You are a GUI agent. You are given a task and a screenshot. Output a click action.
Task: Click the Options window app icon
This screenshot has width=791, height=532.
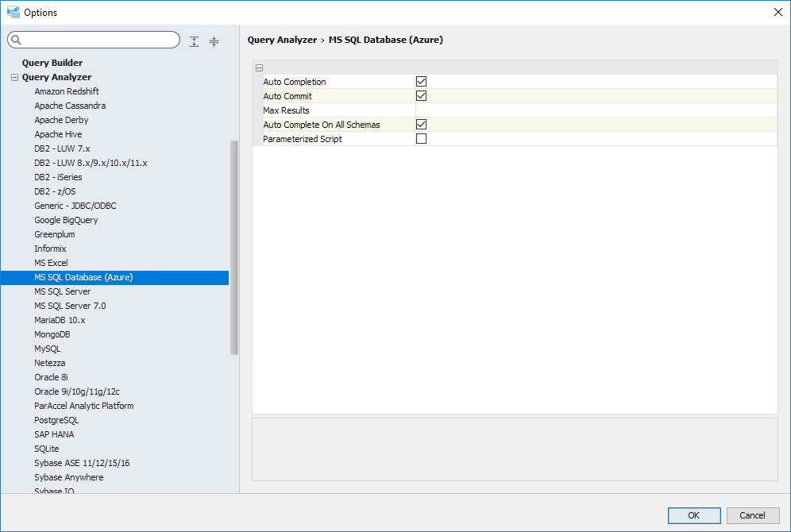(x=13, y=12)
